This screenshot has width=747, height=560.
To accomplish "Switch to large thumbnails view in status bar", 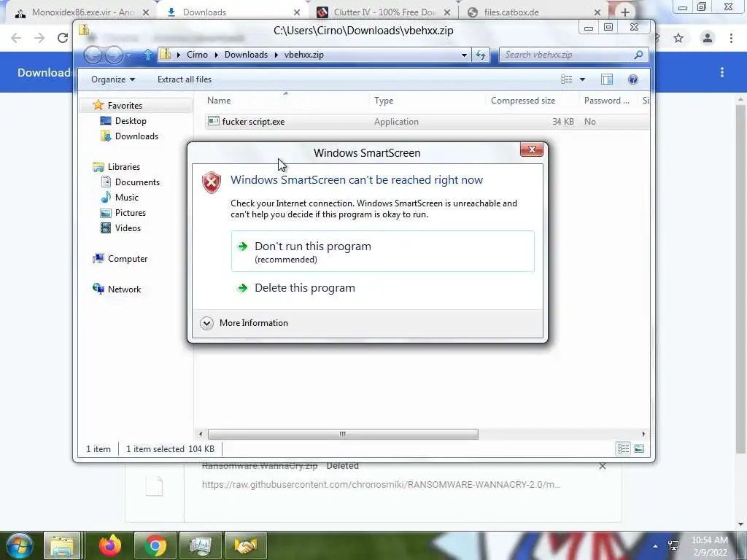I will click(x=639, y=448).
